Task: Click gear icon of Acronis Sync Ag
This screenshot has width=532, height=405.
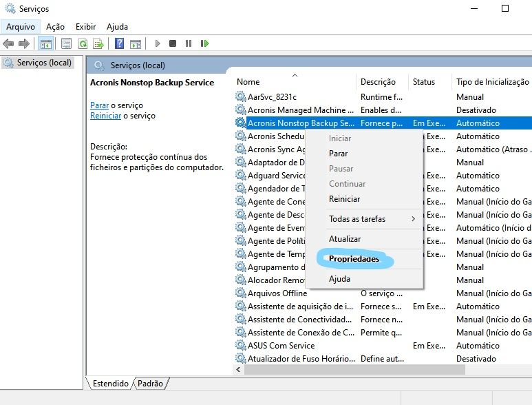Action: click(241, 149)
